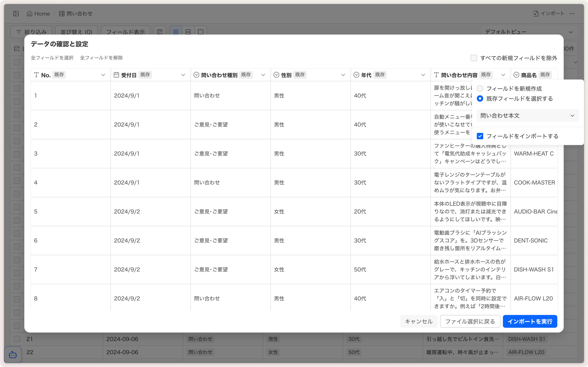This screenshot has width=588, height=367.
Task: Expand the 問い合わせ種別 column chevron
Action: coord(263,75)
